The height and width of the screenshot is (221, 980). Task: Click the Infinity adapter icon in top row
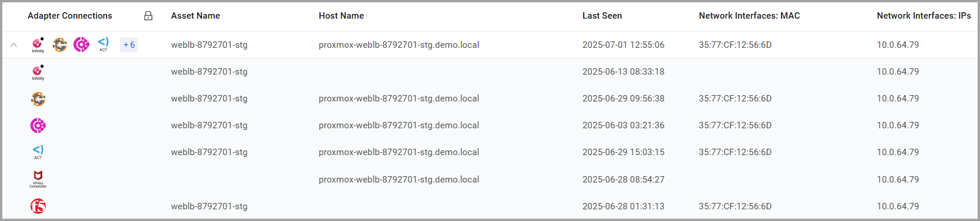pos(38,45)
